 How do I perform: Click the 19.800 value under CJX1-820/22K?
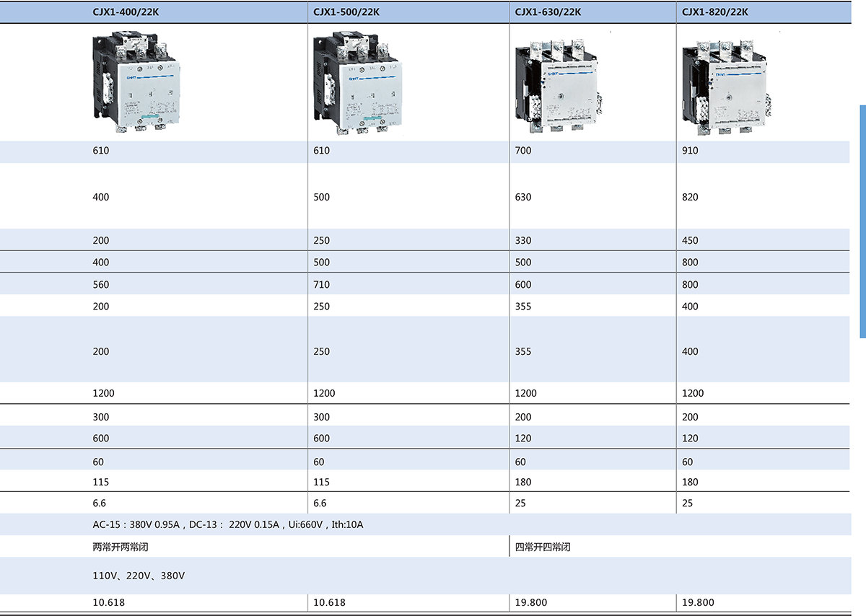pyautogui.click(x=698, y=602)
